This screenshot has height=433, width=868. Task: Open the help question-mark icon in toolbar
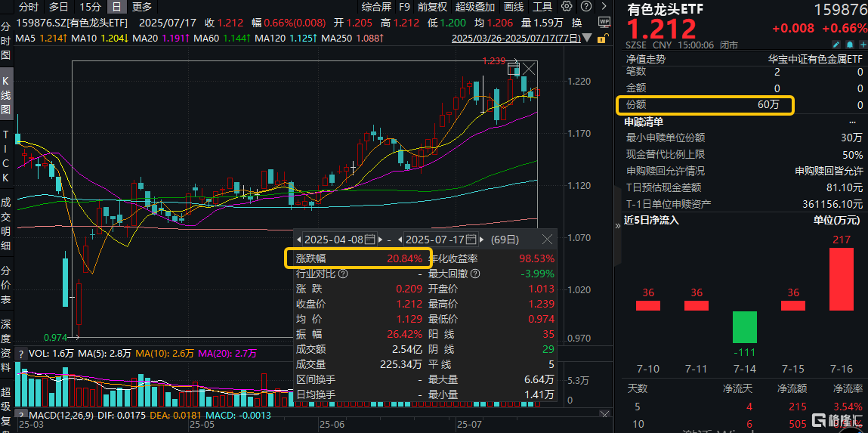point(587,7)
